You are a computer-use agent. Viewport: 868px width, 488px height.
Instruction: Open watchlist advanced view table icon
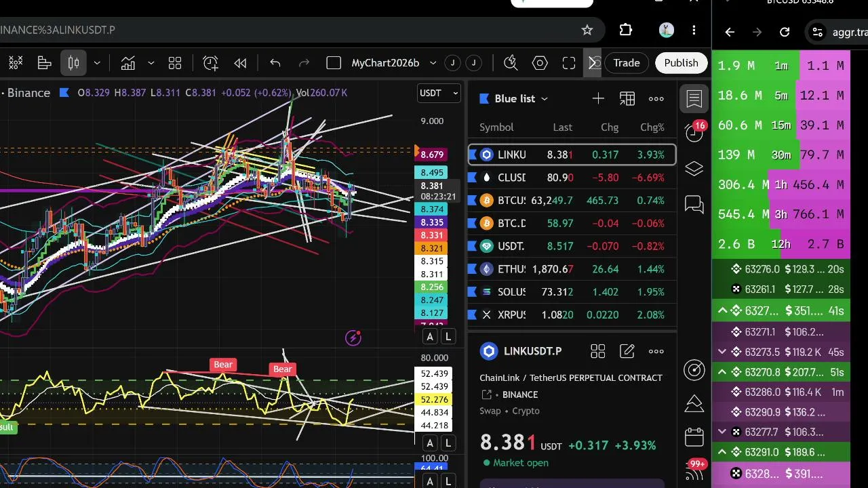point(627,99)
